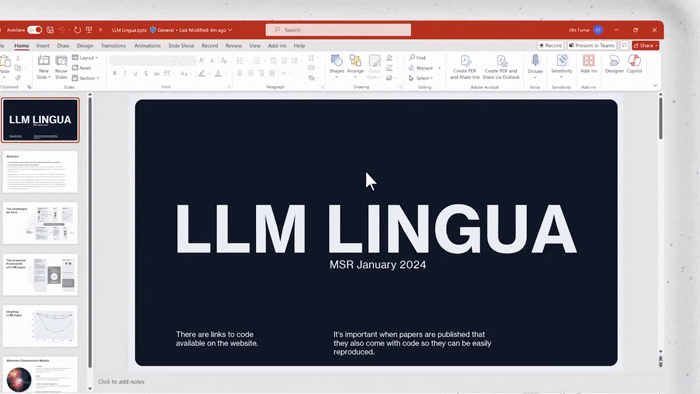The height and width of the screenshot is (394, 700).
Task: Open the Comments pane icon
Action: point(624,46)
